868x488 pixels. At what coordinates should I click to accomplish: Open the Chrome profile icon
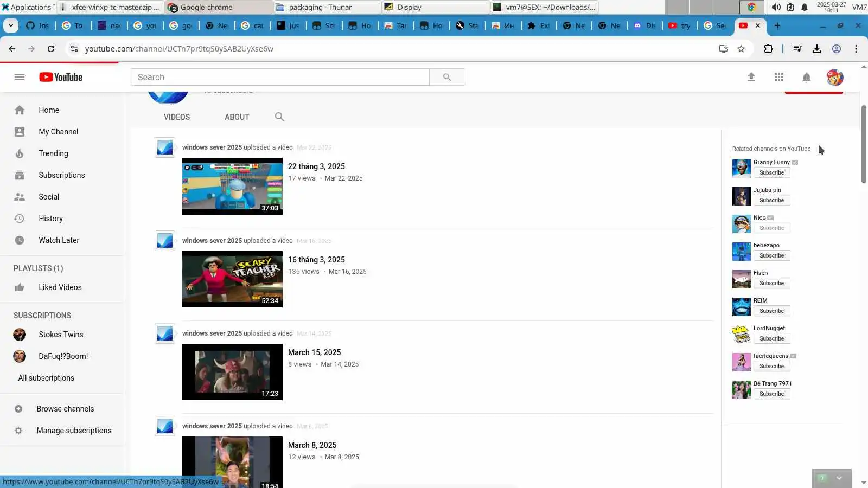(837, 49)
